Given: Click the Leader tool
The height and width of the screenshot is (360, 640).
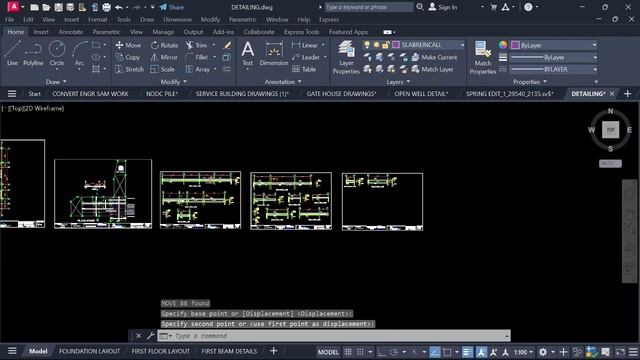Looking at the screenshot, I should (x=305, y=58).
